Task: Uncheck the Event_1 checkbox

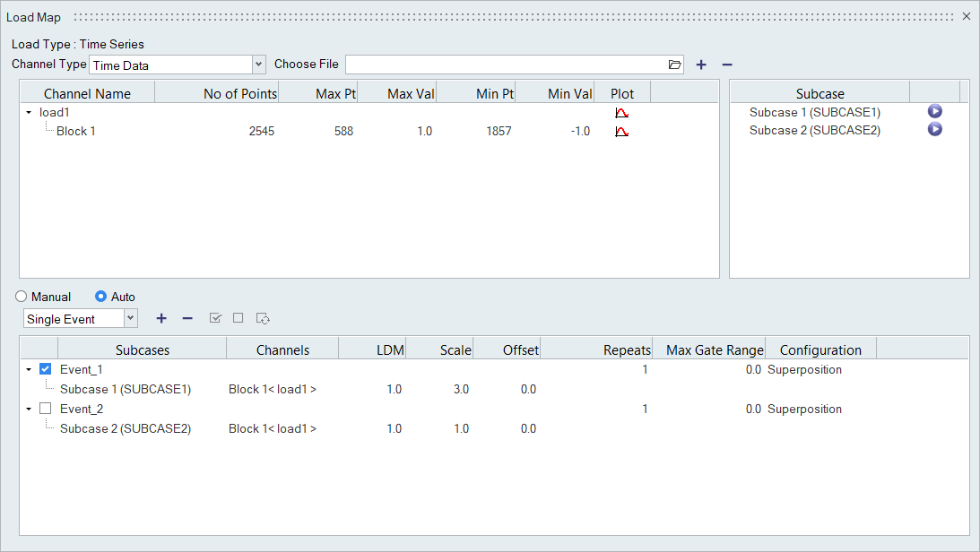Action: pos(46,369)
